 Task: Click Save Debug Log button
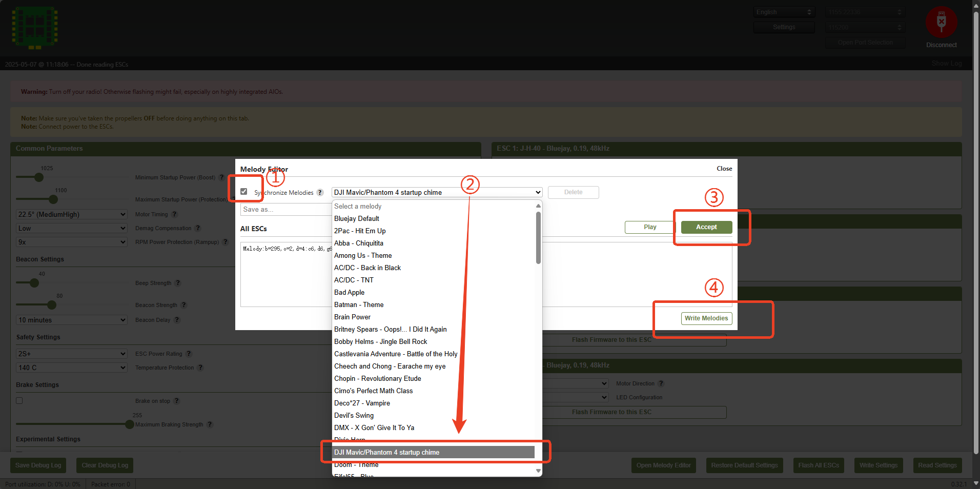(38, 465)
